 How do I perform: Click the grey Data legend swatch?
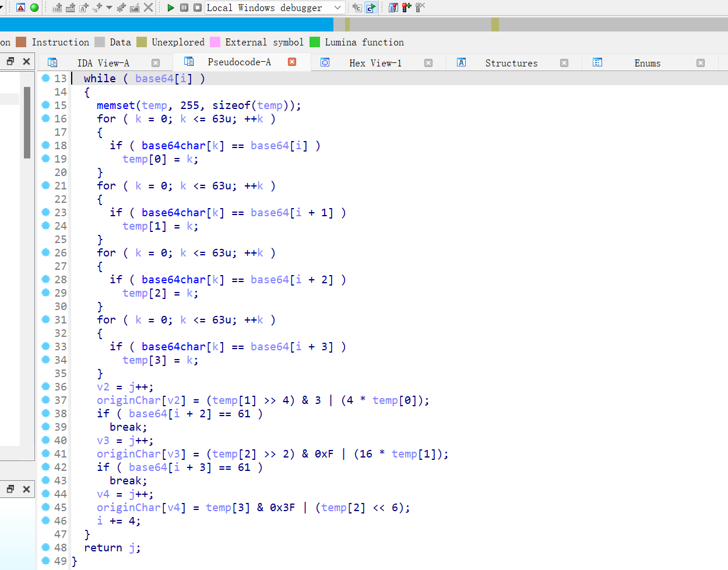point(100,42)
